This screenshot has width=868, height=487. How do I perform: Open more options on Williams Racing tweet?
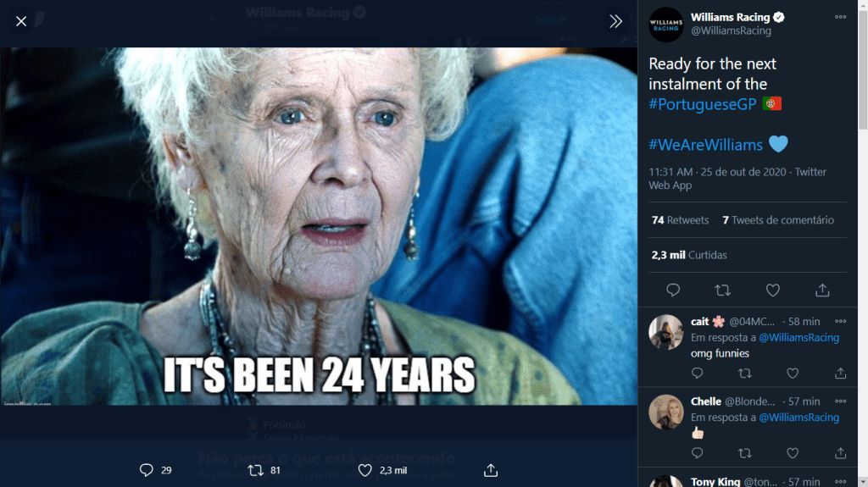coord(840,17)
